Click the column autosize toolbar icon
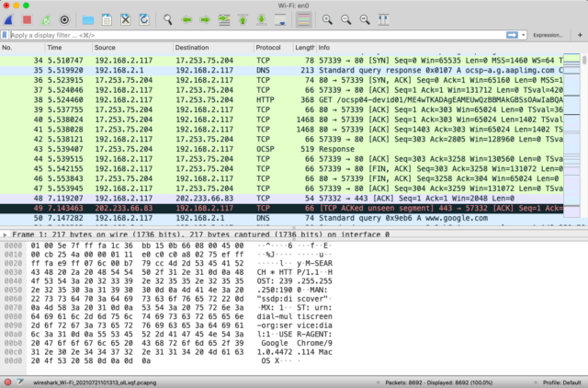Viewport: 588px width, 388px height. (x=384, y=19)
